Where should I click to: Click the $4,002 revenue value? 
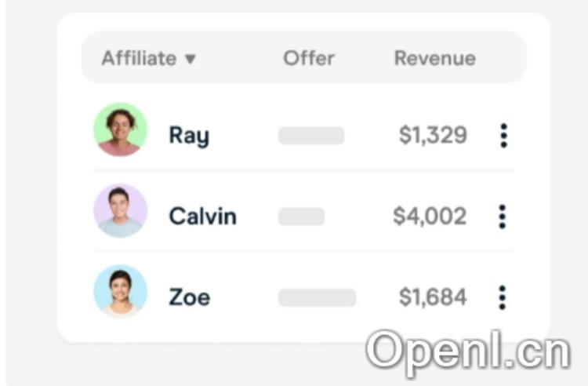pos(430,217)
